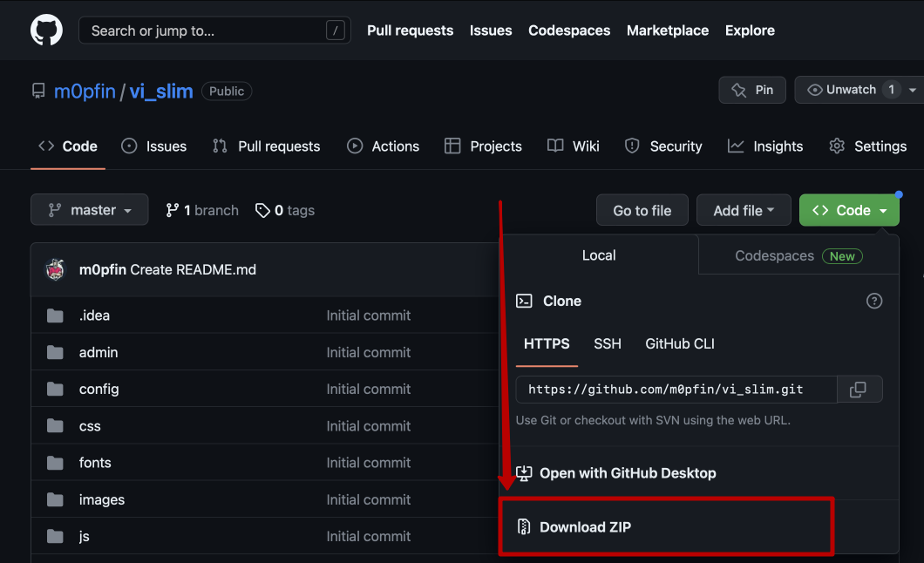Open the config folder

(x=99, y=390)
